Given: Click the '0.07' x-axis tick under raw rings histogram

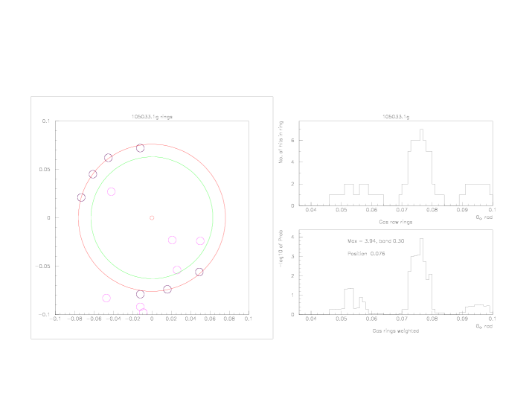Looking at the screenshot, I should (x=402, y=210).
